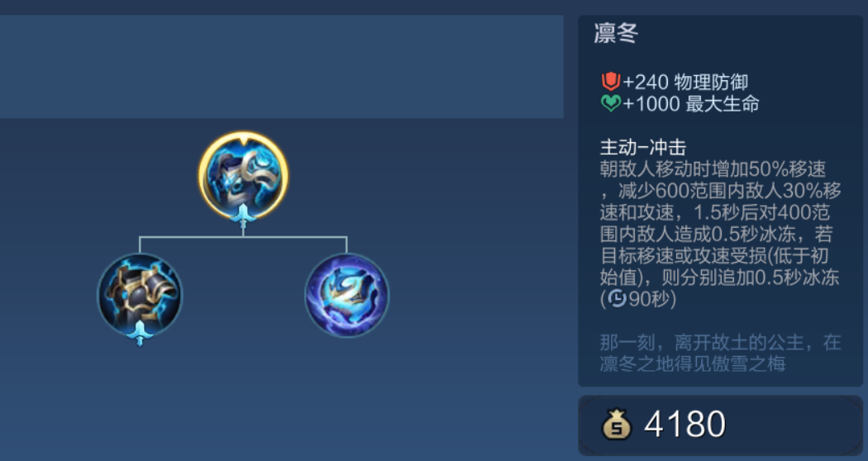The image size is (868, 461).
Task: Click the connector line joining the component items
Action: (x=243, y=237)
